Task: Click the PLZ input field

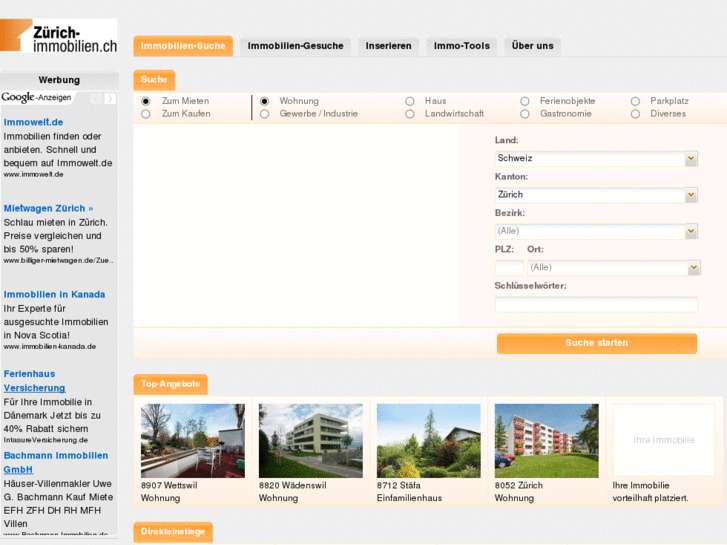Action: coord(509,268)
